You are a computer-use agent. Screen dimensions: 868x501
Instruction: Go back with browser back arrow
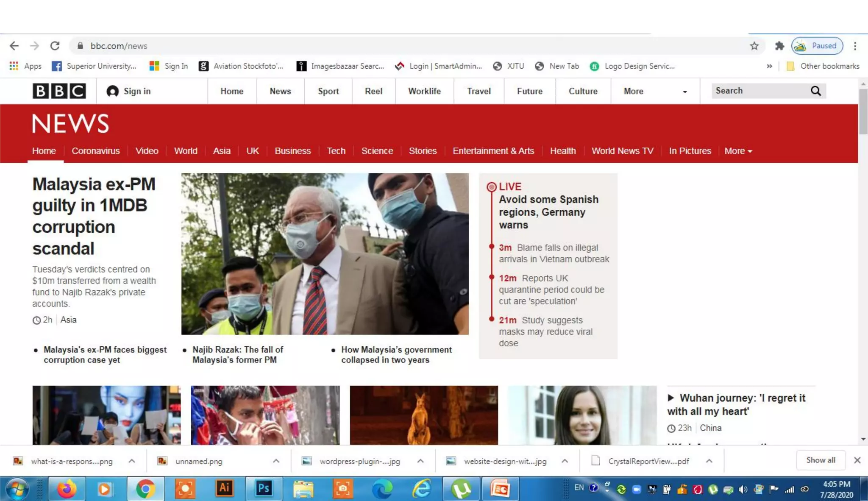(x=14, y=46)
